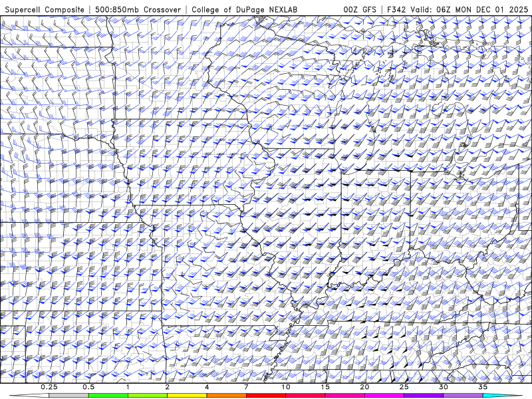Select the hot pink 15–20 color swatch
The image size is (532, 399).
[x=344, y=396]
